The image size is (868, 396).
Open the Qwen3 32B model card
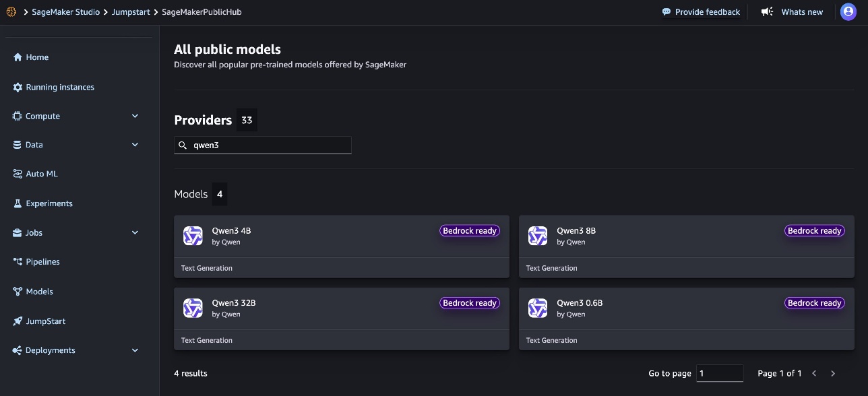[342, 319]
